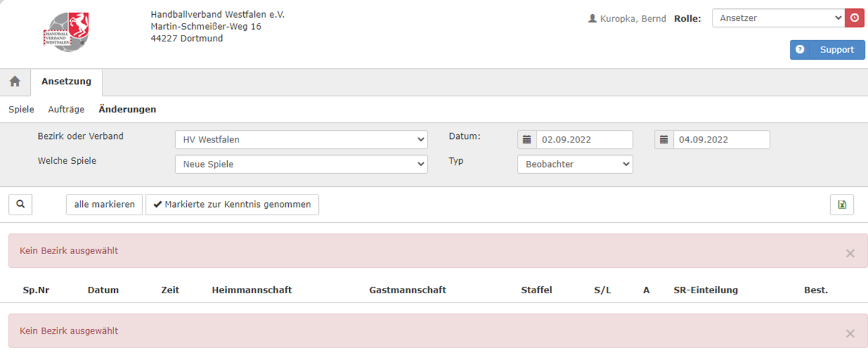Expand the Typ dropdown showing Beobachter
Viewport: 868px width, 360px height.
575,164
